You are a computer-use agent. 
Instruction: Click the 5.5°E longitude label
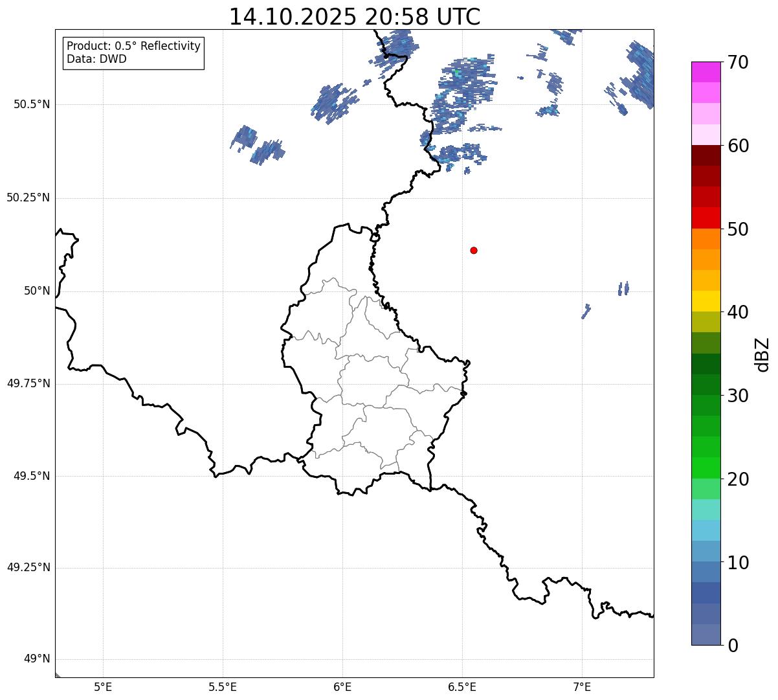coord(223,687)
